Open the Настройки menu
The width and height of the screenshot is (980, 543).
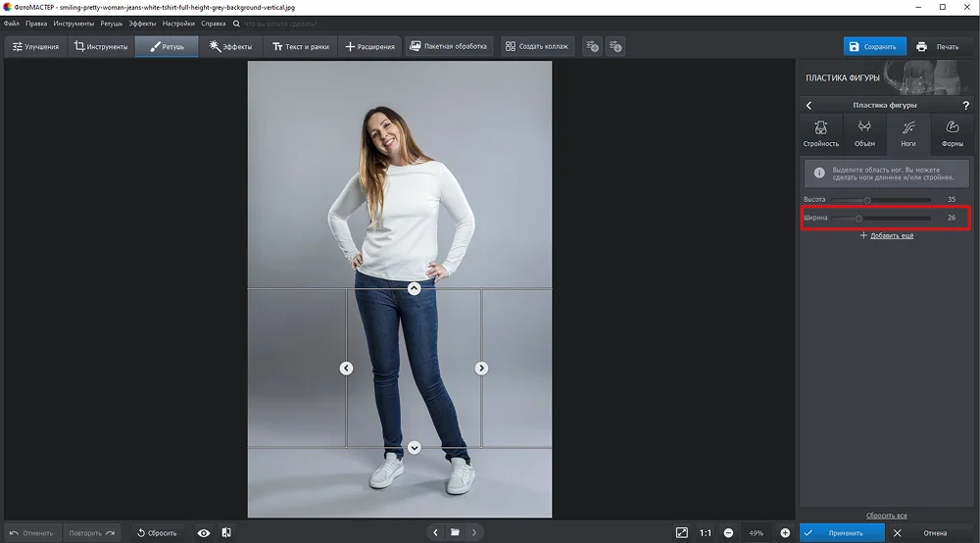pyautogui.click(x=178, y=24)
